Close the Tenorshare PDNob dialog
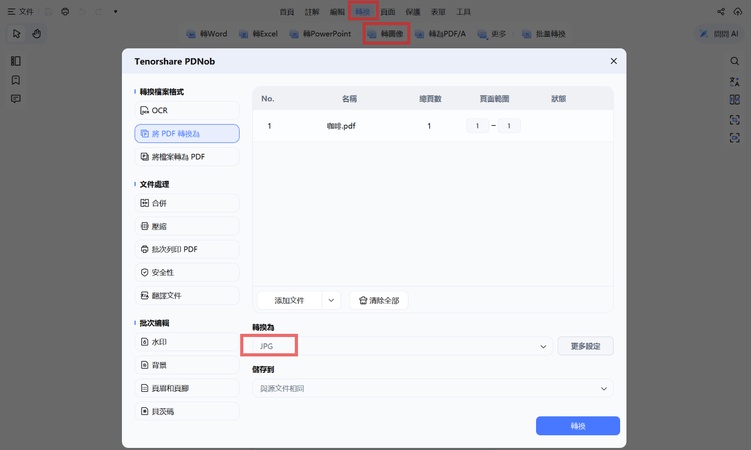Viewport: 751px width, 450px height. 614,61
